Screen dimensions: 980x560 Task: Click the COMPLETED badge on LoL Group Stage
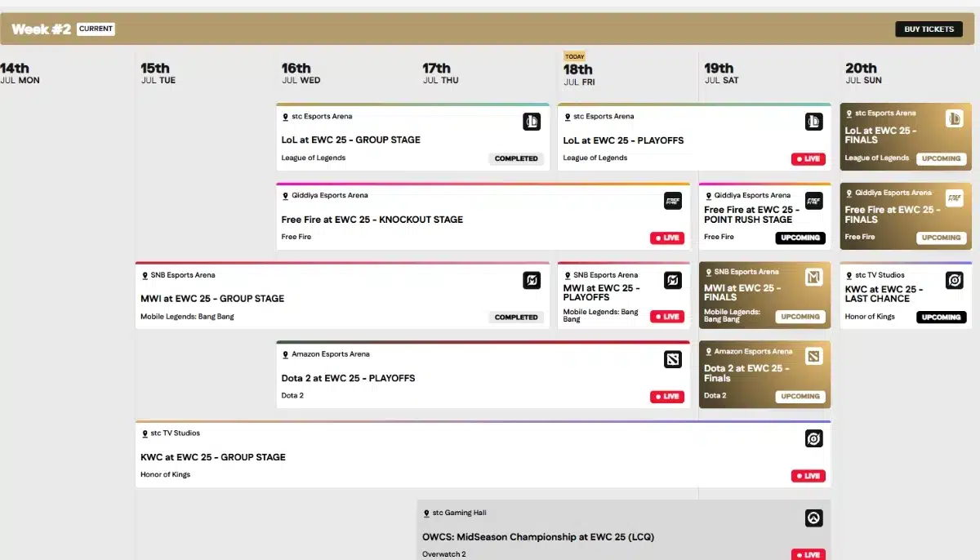[x=516, y=158]
